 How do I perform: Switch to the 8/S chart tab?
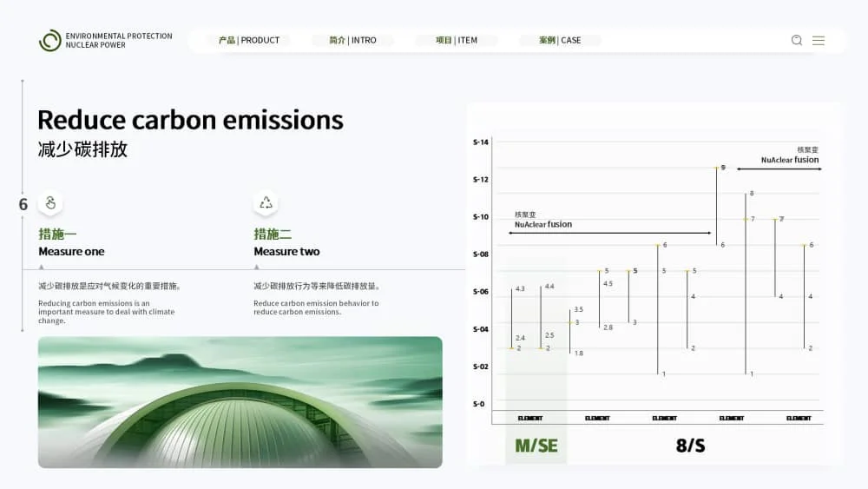coord(690,446)
